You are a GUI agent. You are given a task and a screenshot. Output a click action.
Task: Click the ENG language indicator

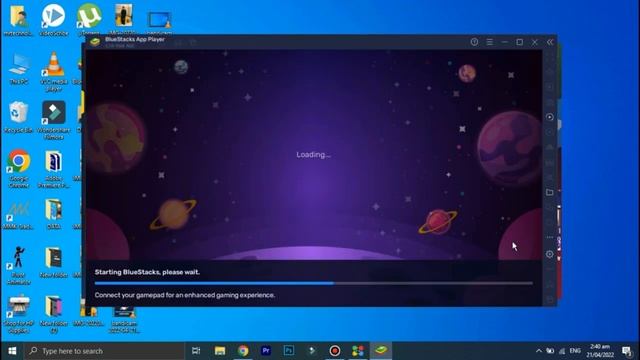point(575,351)
